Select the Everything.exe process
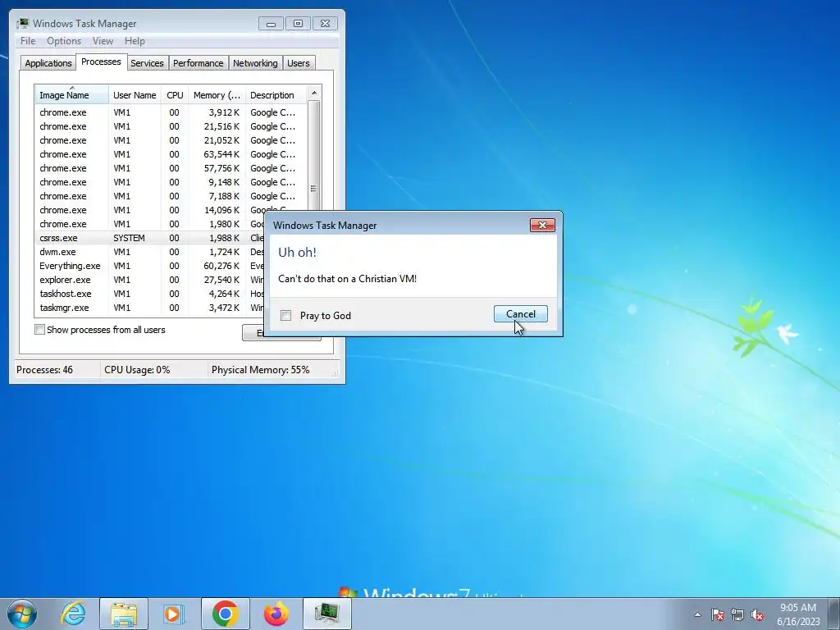This screenshot has width=840, height=630. click(x=150, y=266)
